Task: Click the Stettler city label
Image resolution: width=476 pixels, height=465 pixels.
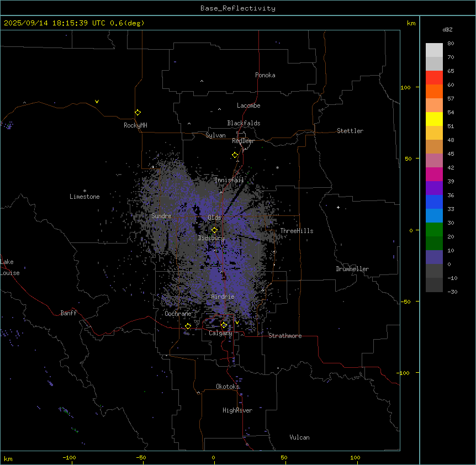Action: (x=350, y=131)
